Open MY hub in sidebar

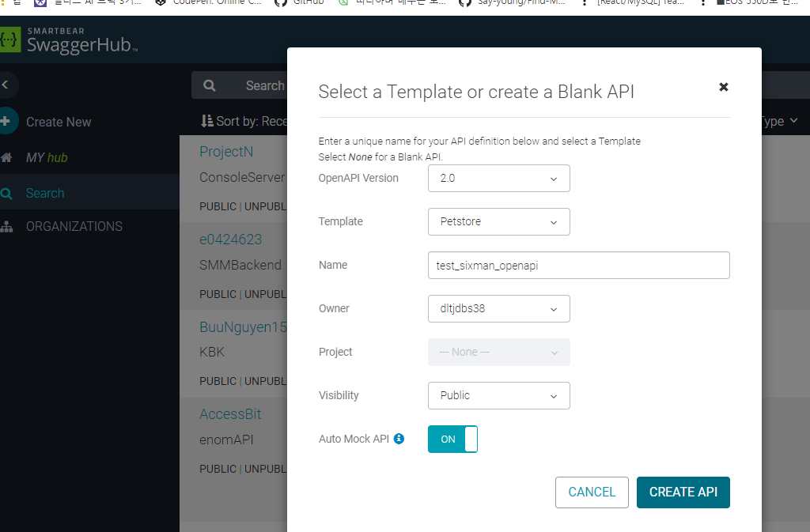[47, 157]
